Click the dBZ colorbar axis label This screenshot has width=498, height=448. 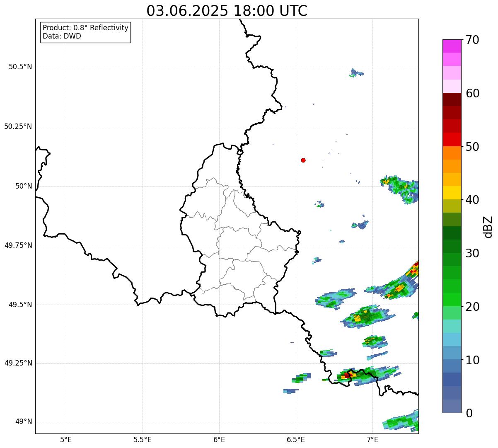[x=488, y=227]
